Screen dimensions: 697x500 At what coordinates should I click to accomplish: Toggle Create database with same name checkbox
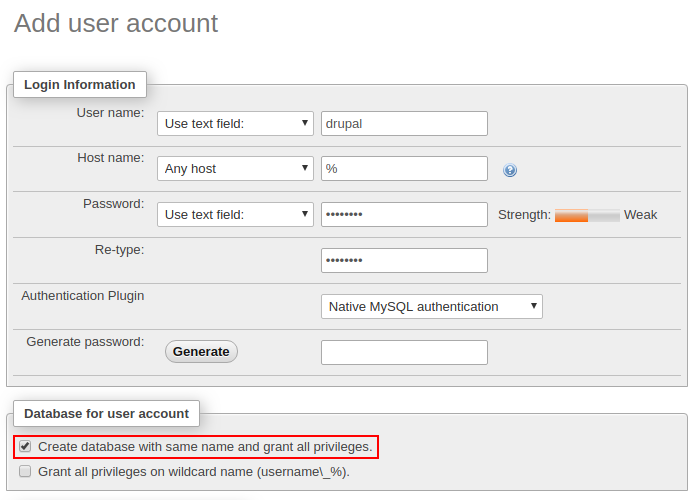(25, 447)
